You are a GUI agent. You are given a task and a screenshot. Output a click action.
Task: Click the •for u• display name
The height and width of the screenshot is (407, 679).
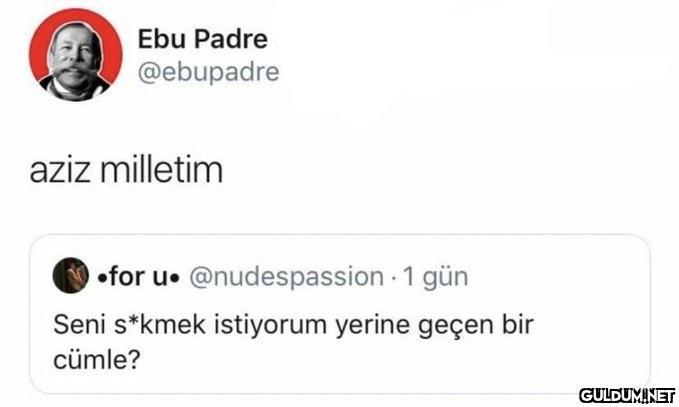coord(136,275)
